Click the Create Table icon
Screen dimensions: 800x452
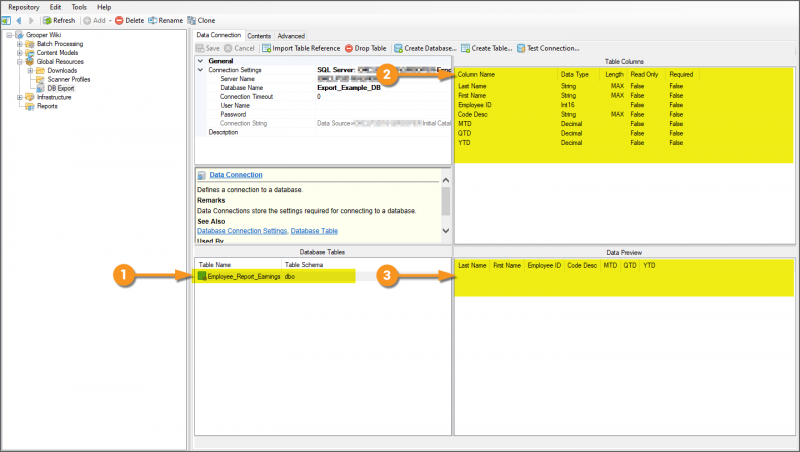click(x=465, y=48)
